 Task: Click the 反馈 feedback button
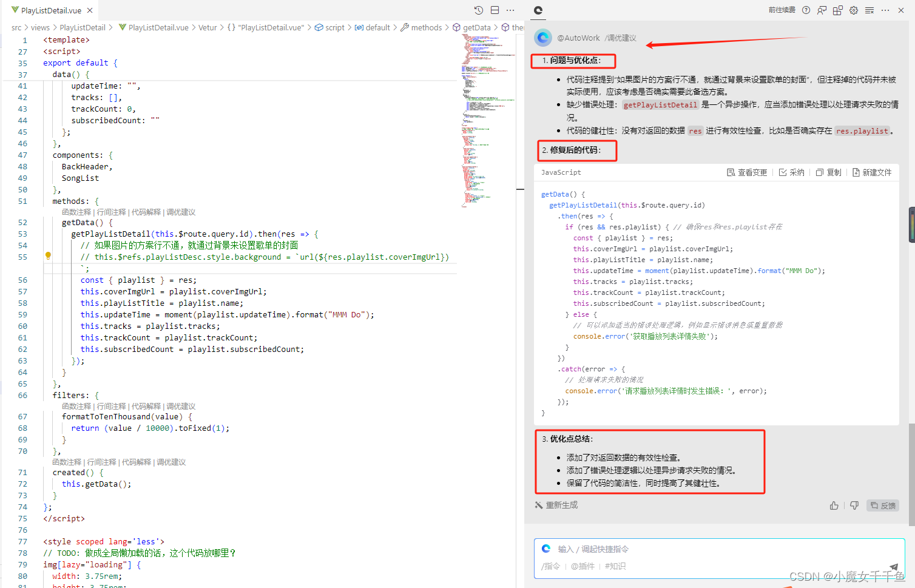[x=883, y=505]
